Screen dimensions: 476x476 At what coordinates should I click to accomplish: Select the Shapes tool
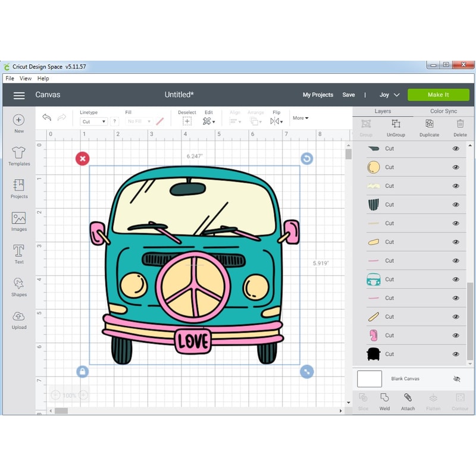point(19,287)
